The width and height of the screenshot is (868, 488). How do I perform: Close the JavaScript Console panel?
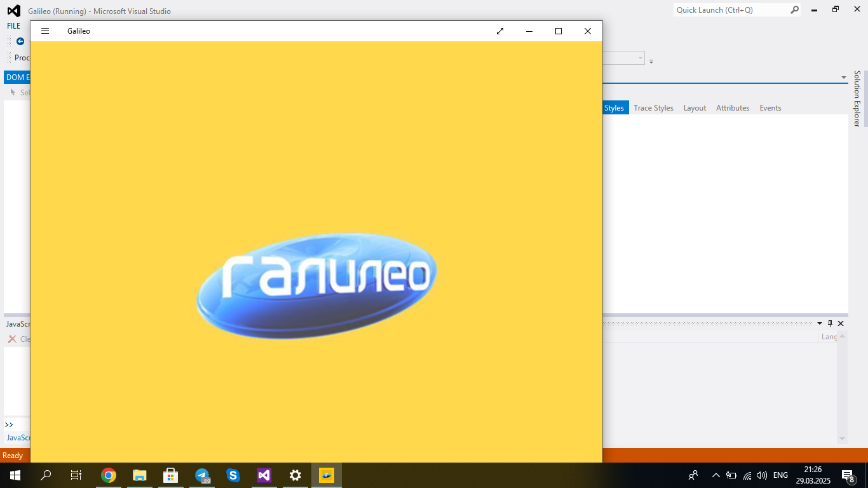tap(841, 323)
